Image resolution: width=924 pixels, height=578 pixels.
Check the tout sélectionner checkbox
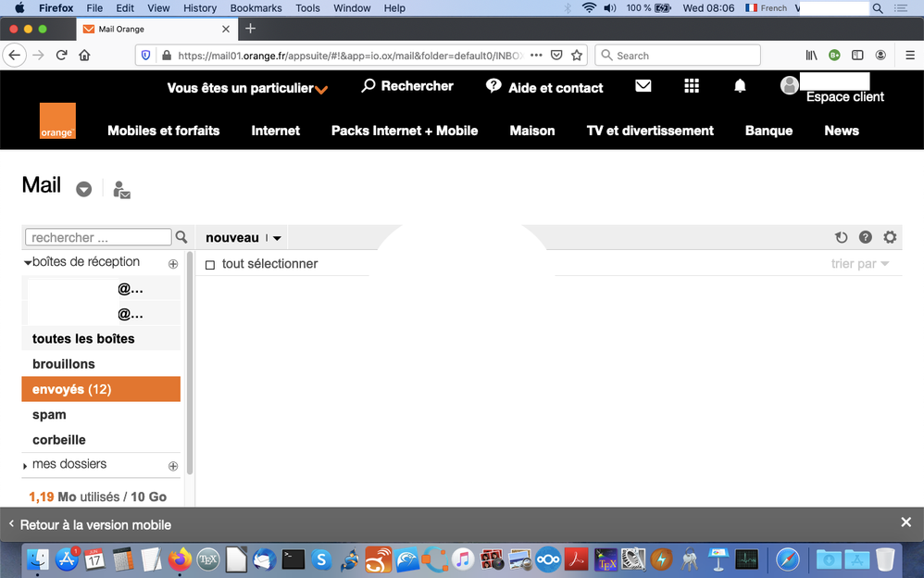click(x=210, y=264)
